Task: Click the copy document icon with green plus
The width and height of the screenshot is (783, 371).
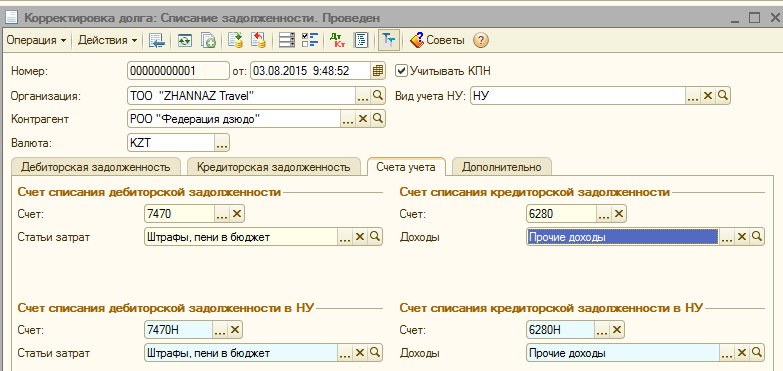Action: (208, 40)
